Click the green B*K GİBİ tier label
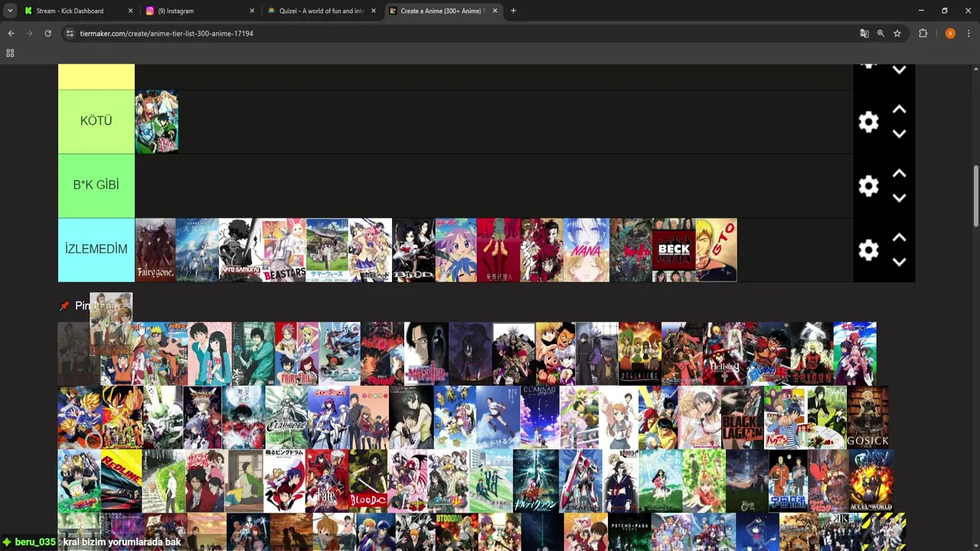The width and height of the screenshot is (980, 551). [96, 186]
